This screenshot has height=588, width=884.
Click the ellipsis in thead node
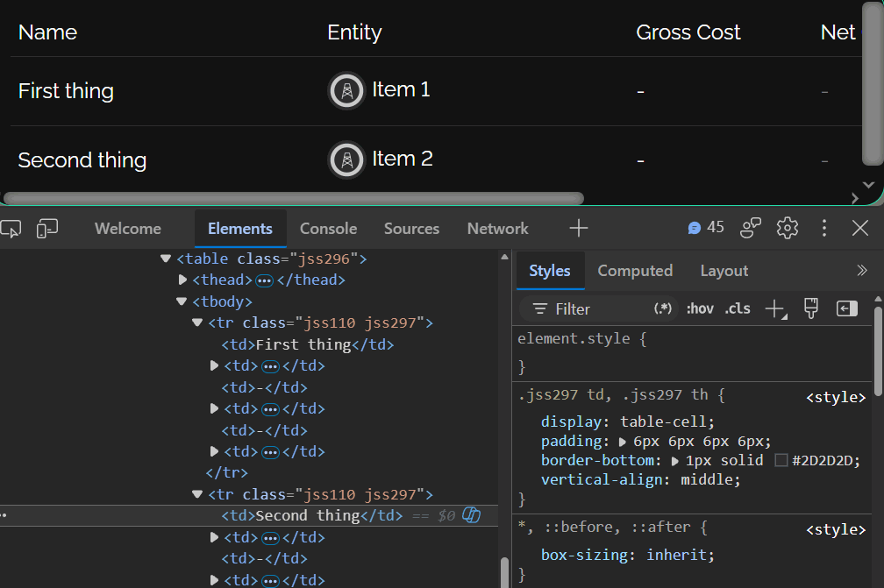coord(265,280)
